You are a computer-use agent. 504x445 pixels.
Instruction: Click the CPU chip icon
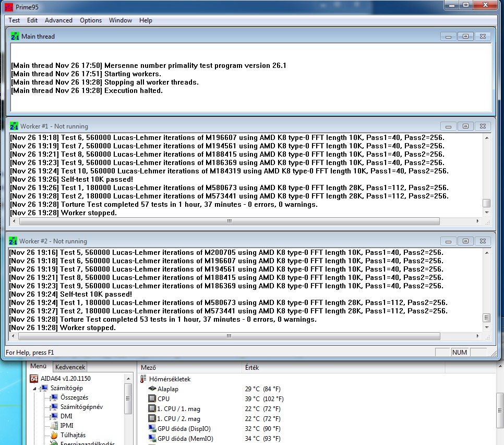[152, 399]
